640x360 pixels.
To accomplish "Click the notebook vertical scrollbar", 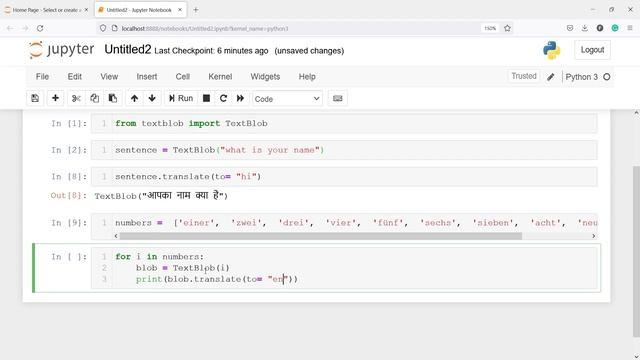I will pyautogui.click(x=636, y=251).
